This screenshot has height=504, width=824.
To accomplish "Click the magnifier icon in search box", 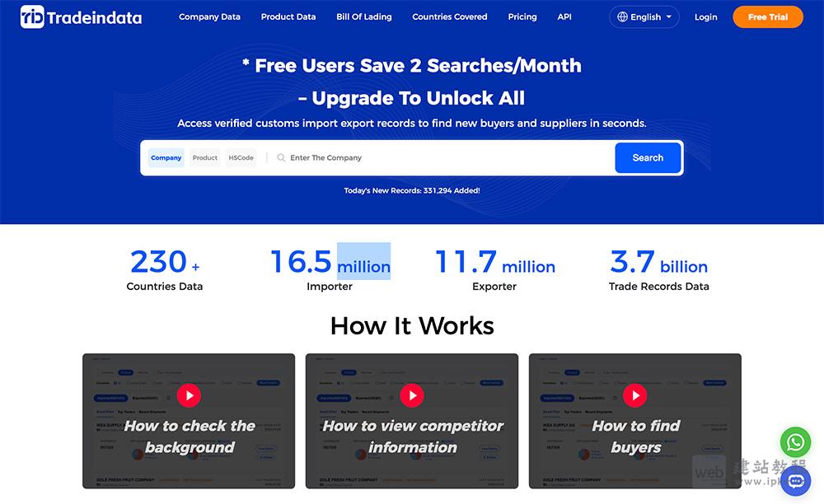I will (281, 158).
